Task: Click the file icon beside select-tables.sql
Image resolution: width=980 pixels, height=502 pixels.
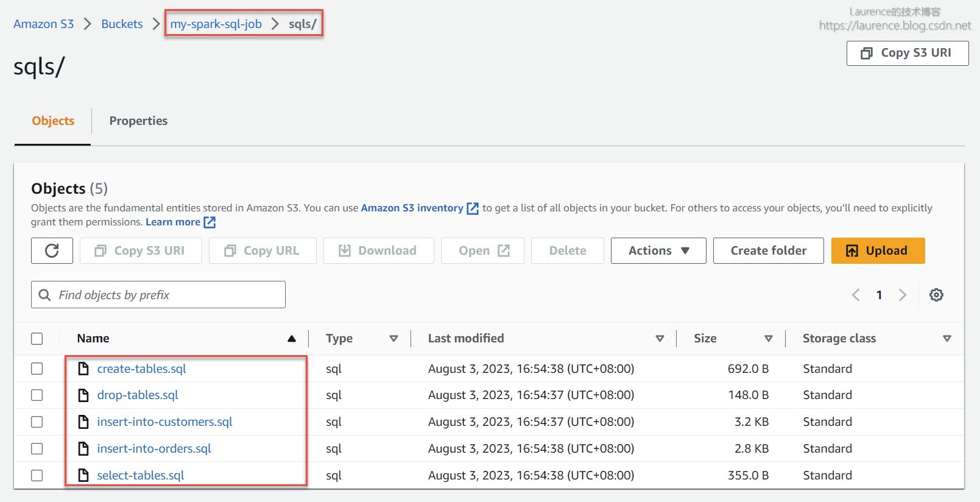Action: tap(84, 475)
